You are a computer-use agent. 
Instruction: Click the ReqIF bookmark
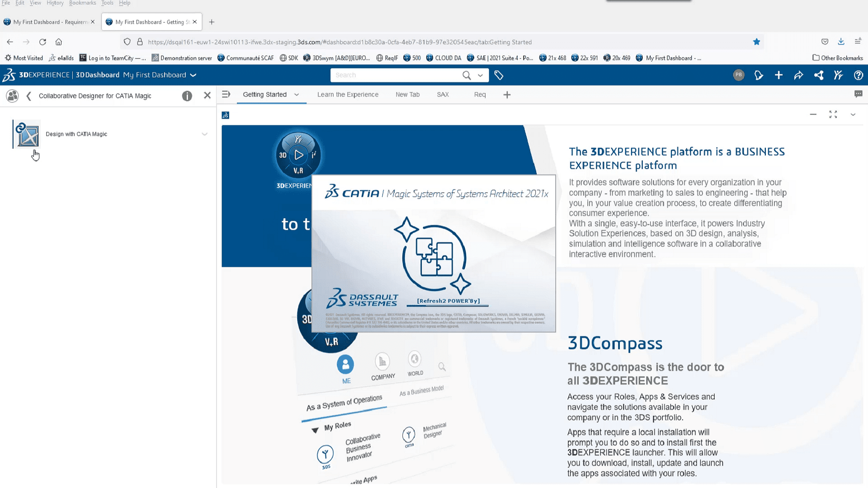pos(387,58)
